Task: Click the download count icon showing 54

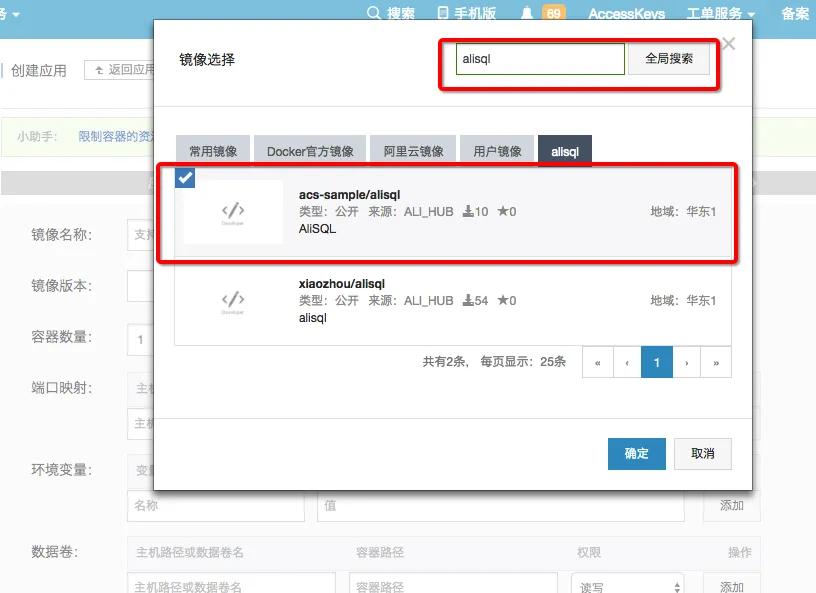Action: (x=468, y=300)
